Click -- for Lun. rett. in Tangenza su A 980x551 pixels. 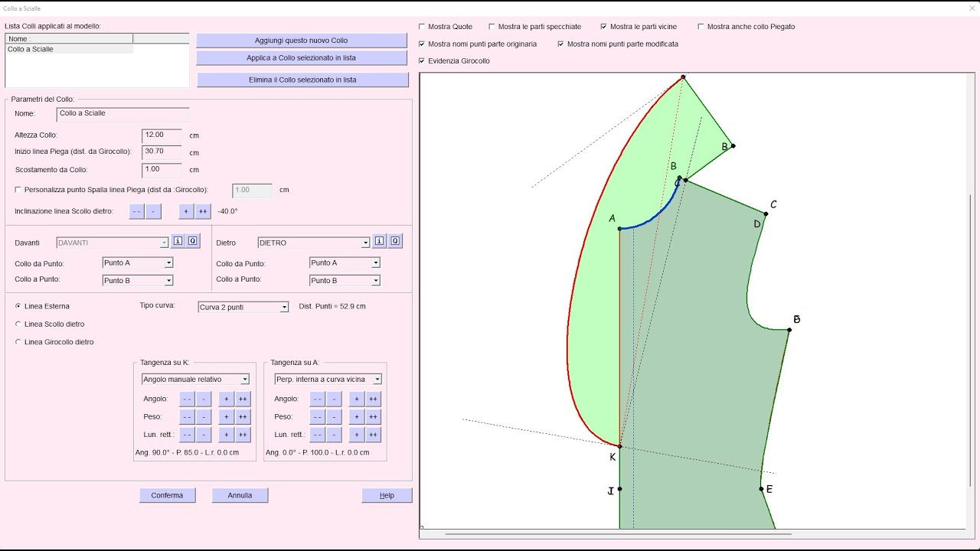click(317, 435)
